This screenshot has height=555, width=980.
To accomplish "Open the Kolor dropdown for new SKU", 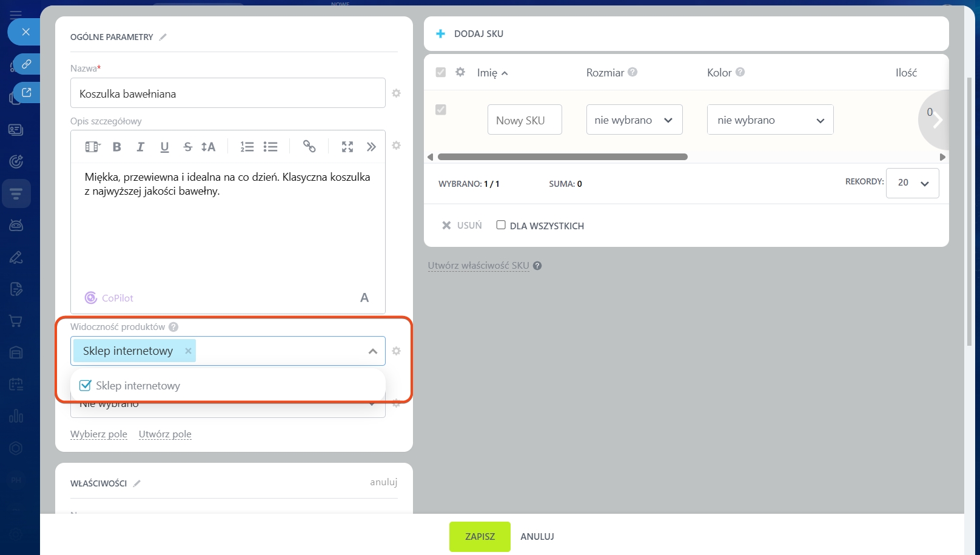I will [x=770, y=120].
